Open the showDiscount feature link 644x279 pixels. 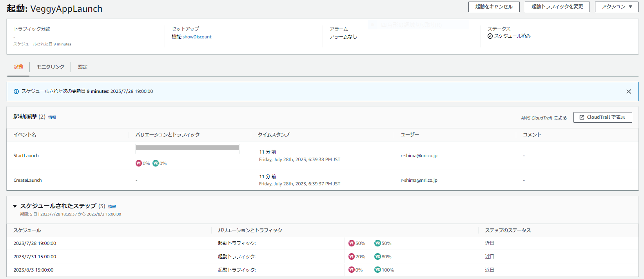coord(197,37)
